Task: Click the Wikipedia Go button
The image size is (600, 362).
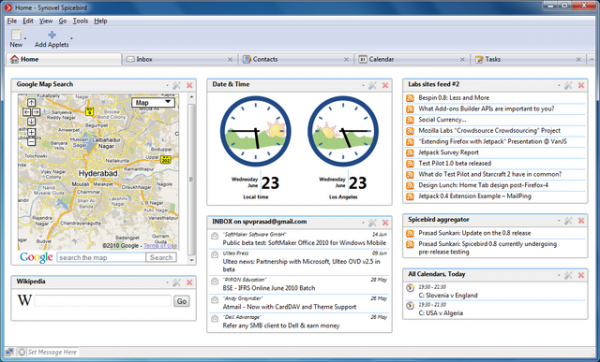Action: [x=182, y=301]
